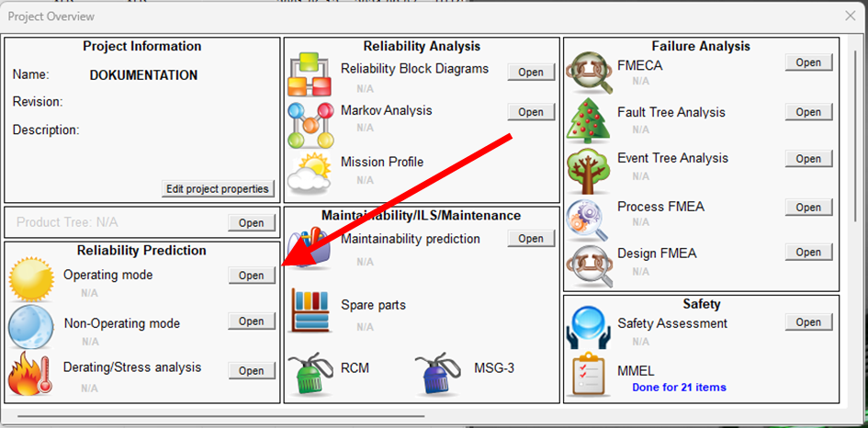Close the Project Overview dialog
The width and height of the screenshot is (868, 428).
850,16
